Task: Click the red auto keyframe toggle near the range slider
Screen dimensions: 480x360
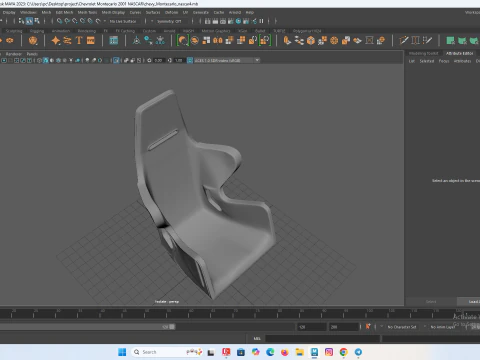Action: [x=368, y=327]
